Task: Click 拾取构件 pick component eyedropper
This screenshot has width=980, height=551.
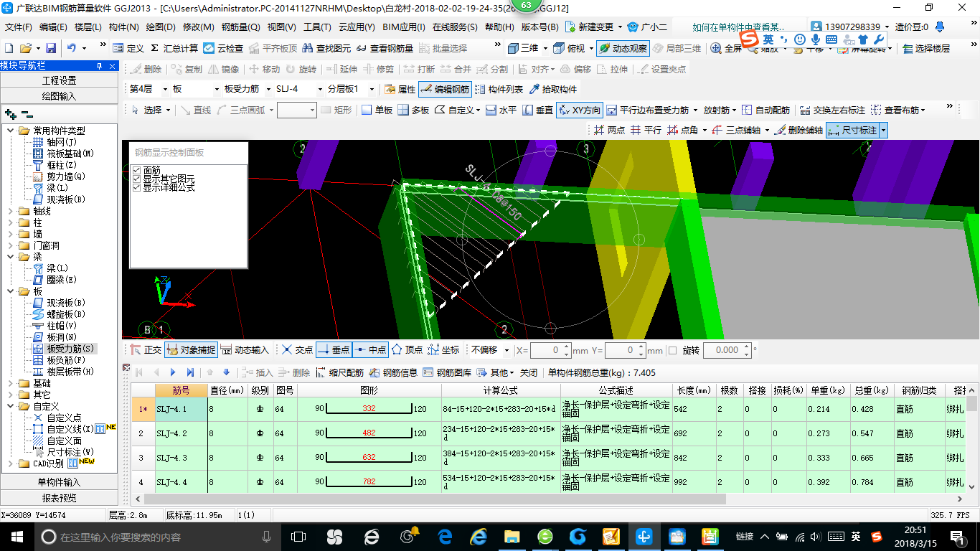Action: pyautogui.click(x=553, y=89)
